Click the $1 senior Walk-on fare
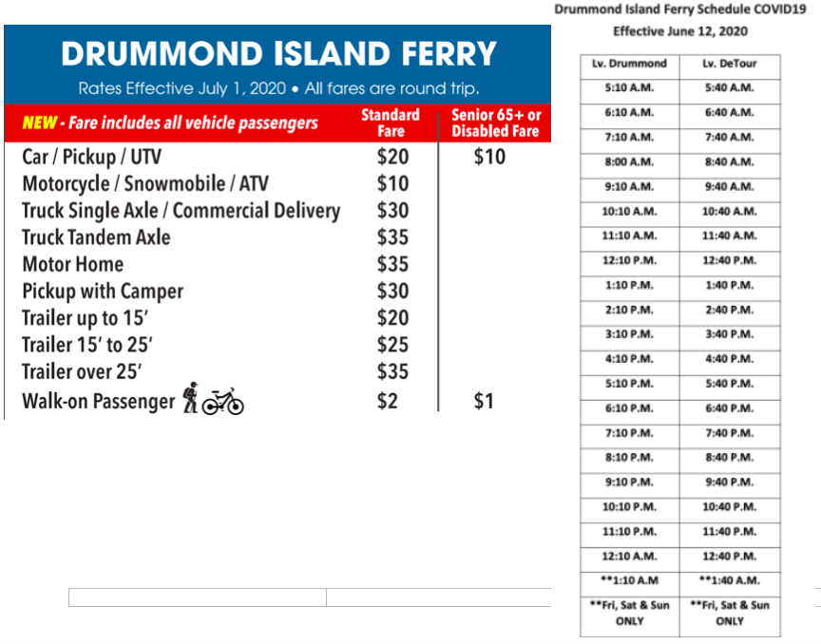Image resolution: width=821 pixels, height=644 pixels. coord(484,401)
